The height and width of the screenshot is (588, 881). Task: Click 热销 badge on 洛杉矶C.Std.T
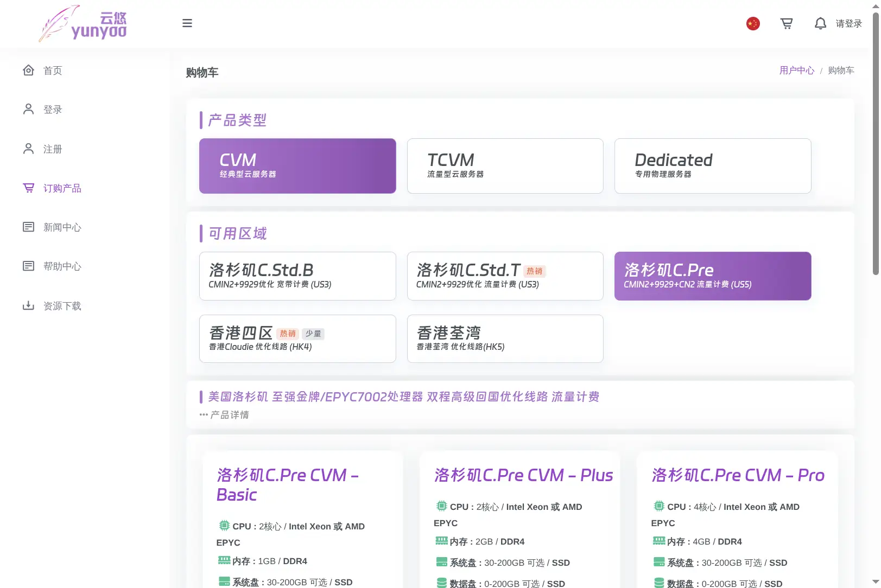(x=535, y=271)
